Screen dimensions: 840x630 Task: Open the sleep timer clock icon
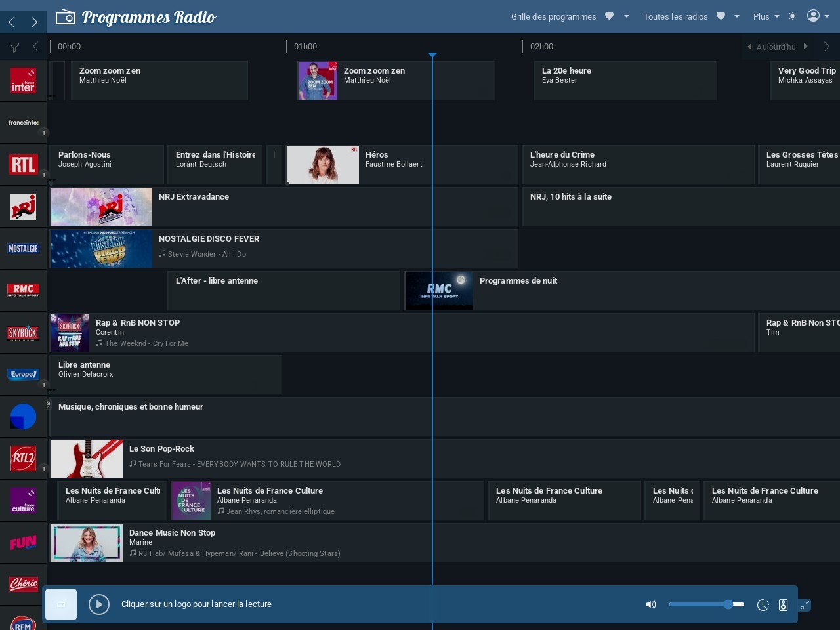coord(763,605)
